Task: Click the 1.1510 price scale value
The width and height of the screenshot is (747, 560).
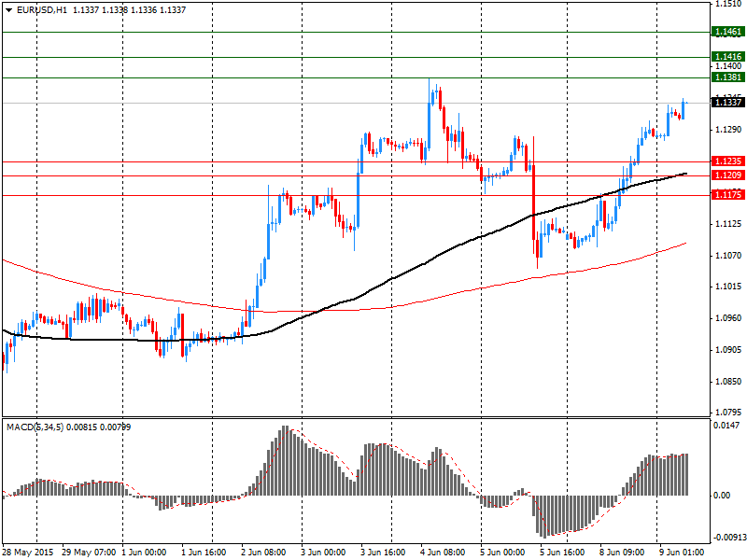Action: 728,5
